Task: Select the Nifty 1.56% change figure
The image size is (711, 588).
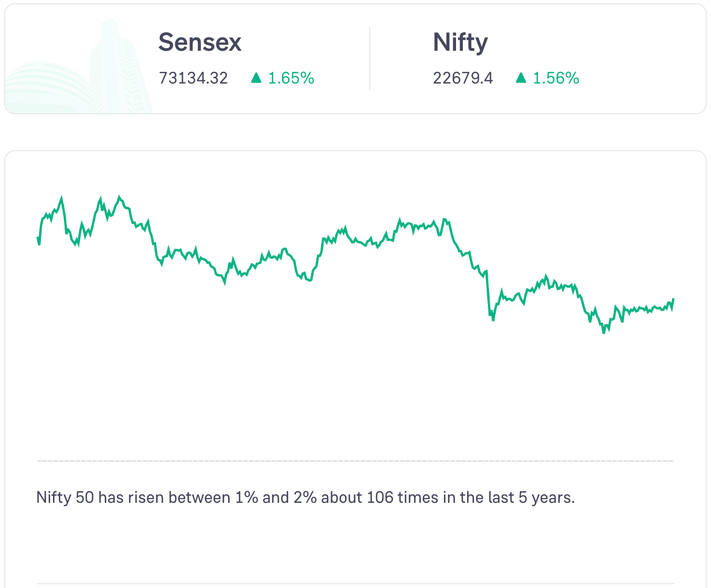Action: [x=556, y=78]
